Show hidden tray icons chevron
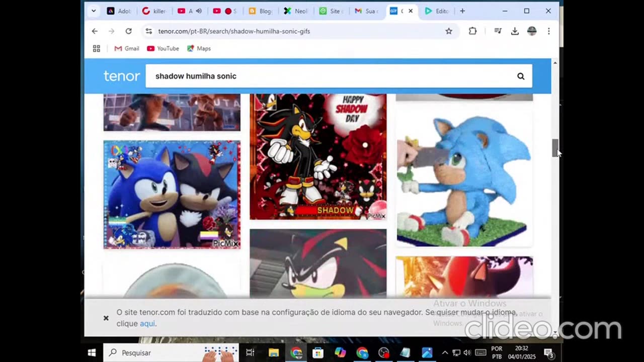 [x=445, y=352]
